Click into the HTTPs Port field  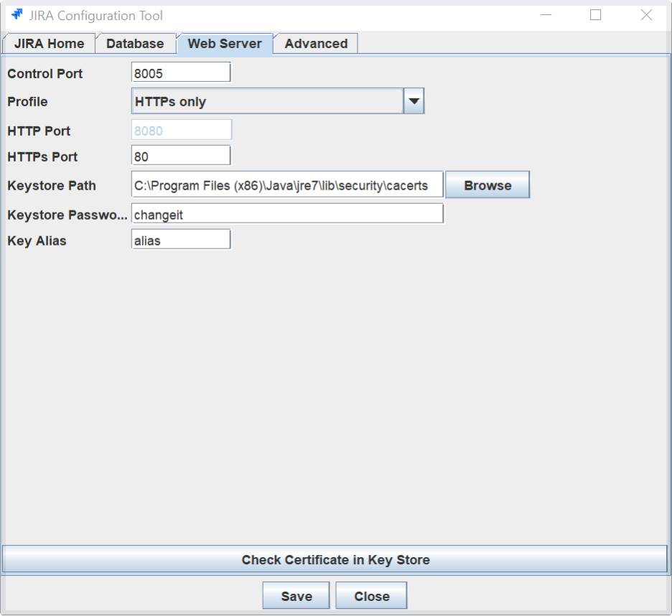click(x=181, y=157)
